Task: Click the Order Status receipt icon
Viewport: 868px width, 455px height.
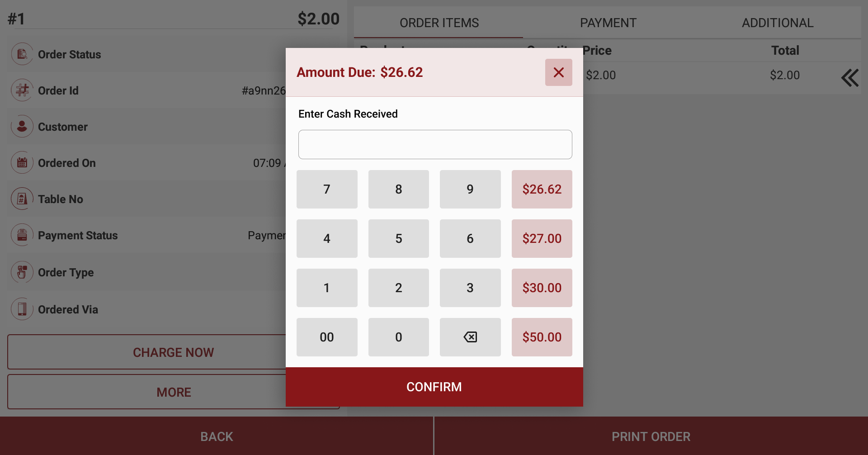Action: coord(22,54)
